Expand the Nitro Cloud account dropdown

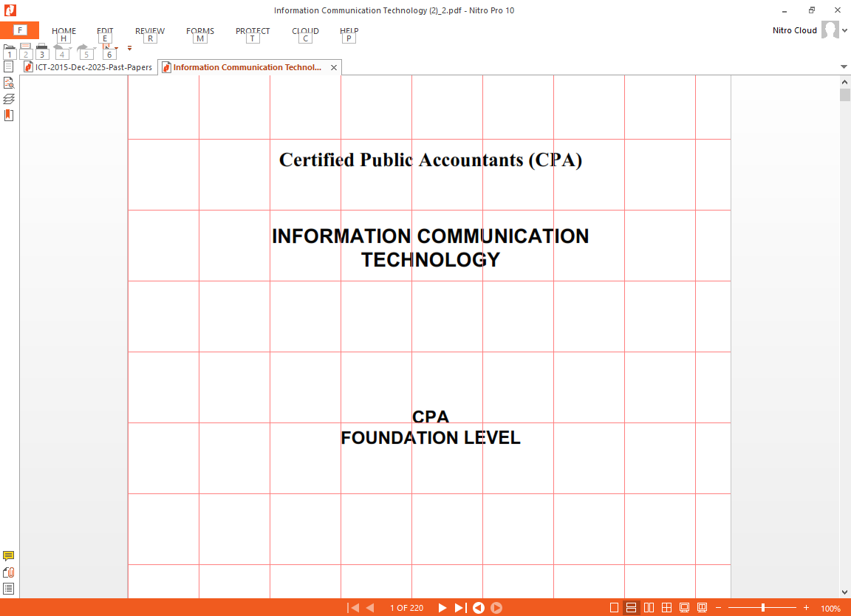(844, 30)
